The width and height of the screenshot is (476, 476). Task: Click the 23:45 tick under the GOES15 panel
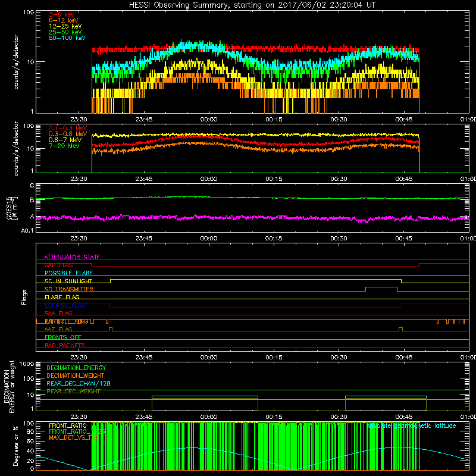143,239
